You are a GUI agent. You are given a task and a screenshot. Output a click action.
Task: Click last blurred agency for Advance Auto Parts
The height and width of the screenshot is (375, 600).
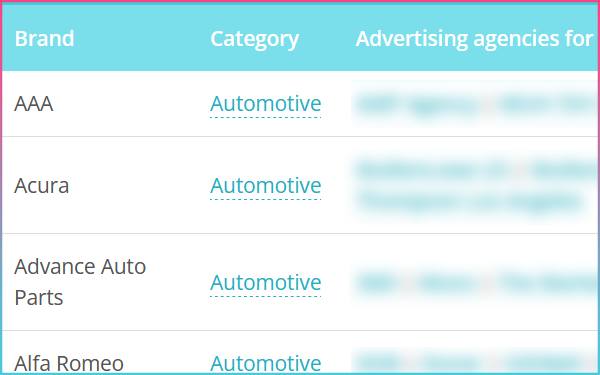[549, 283]
